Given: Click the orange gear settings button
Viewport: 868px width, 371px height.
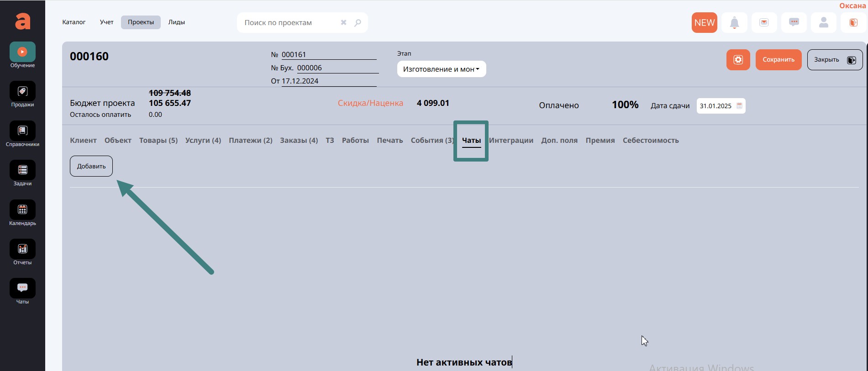Looking at the screenshot, I should [x=738, y=60].
